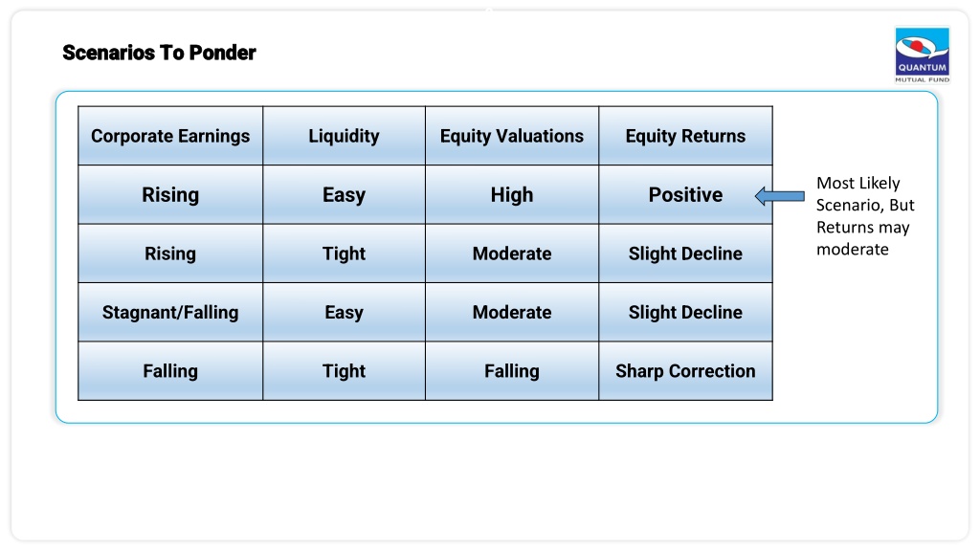This screenshot has width=980, height=551.
Task: Click Slight Decline in the Stagnant/Falling row
Action: [685, 312]
